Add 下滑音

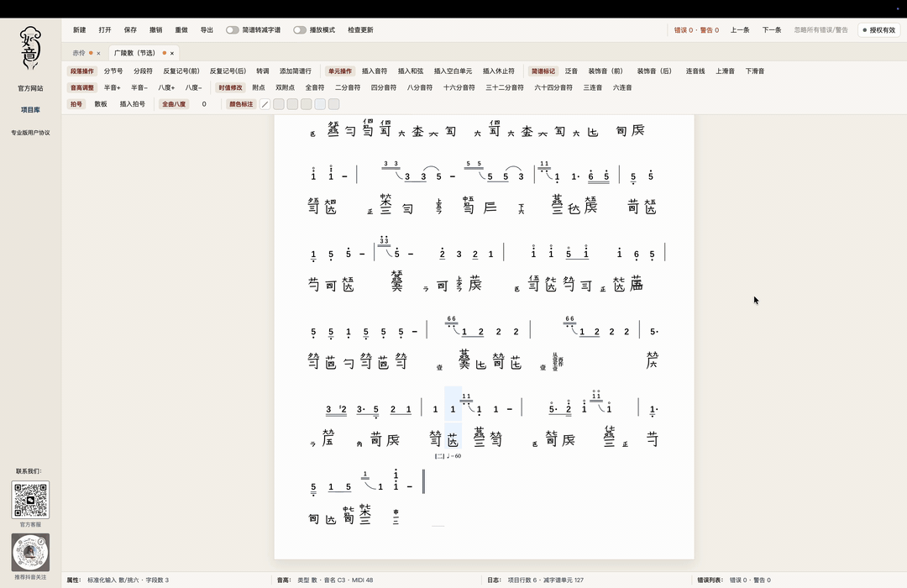click(755, 71)
